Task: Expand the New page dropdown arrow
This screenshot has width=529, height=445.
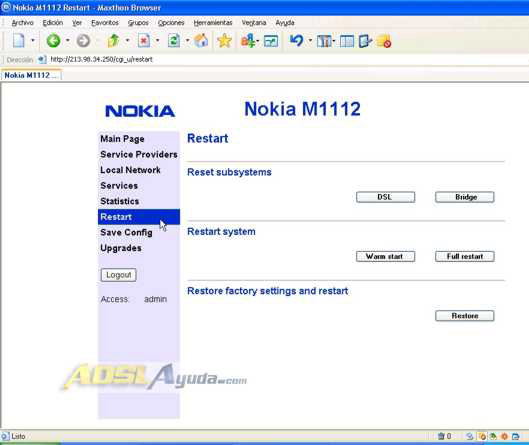Action: 33,41
